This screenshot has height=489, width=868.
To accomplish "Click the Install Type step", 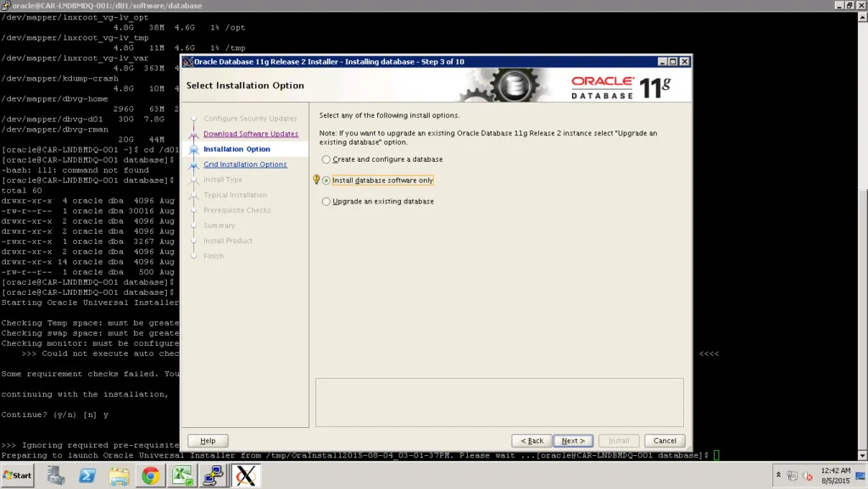I will [223, 180].
